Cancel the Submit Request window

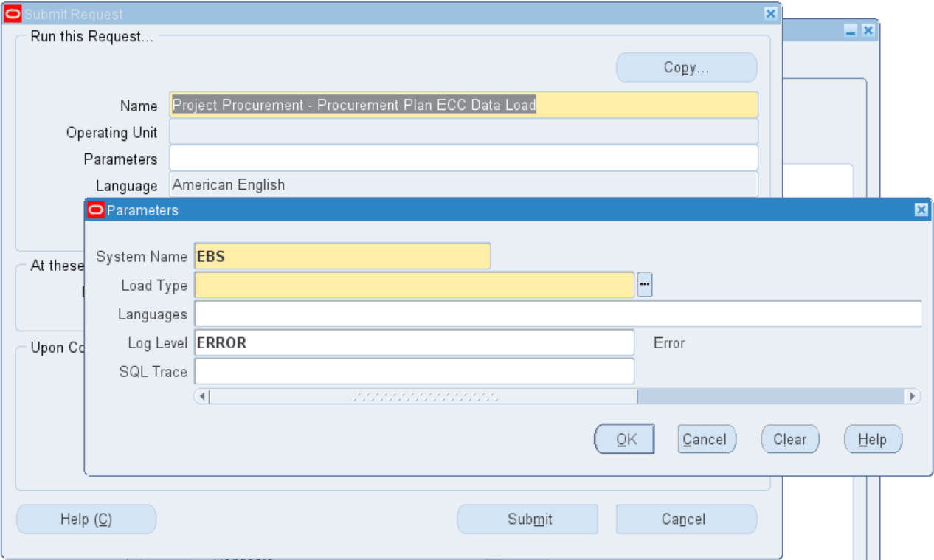coord(687,519)
